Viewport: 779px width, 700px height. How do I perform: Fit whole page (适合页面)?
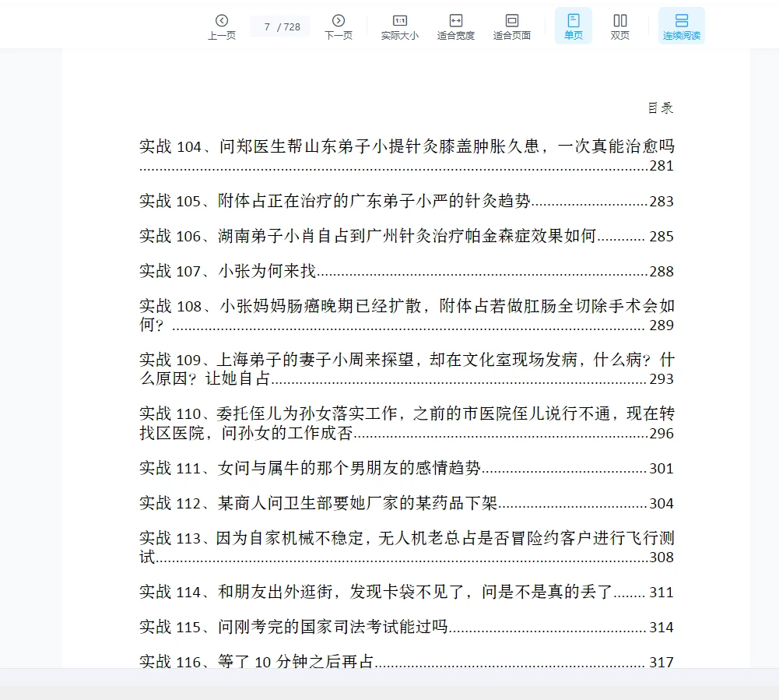click(x=512, y=26)
